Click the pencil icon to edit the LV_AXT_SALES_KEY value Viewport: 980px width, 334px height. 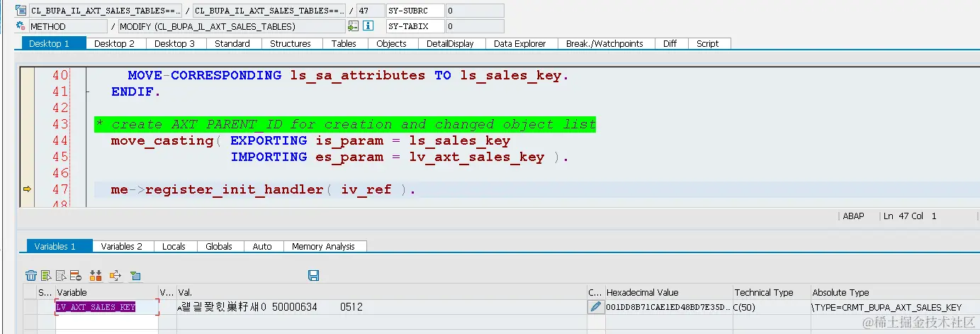tap(595, 307)
